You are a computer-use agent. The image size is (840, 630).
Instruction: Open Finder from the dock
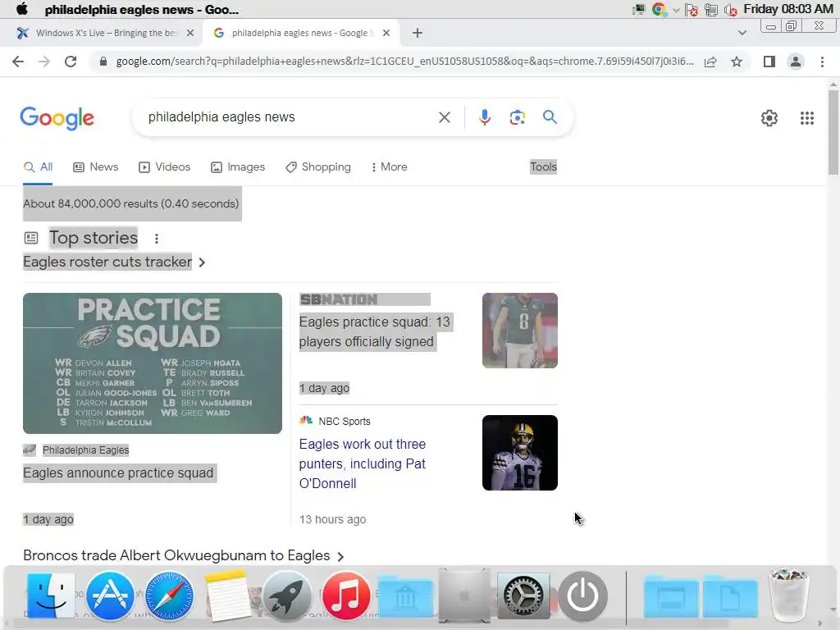coord(50,596)
